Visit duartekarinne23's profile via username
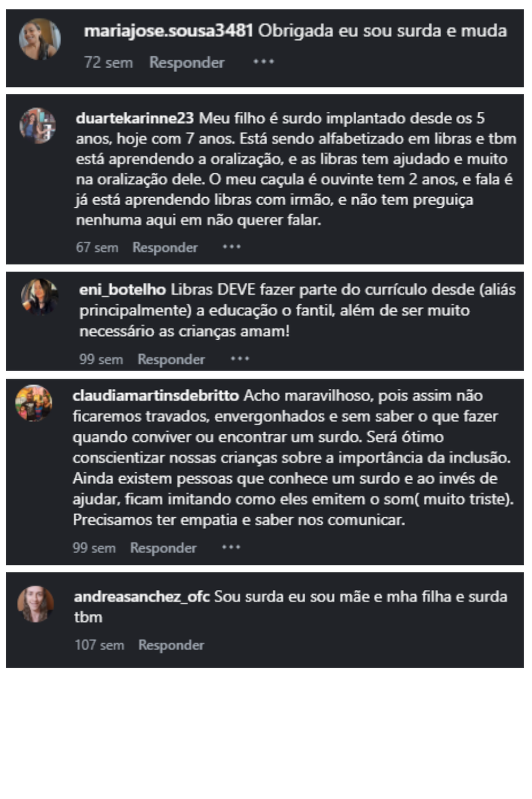 [x=135, y=118]
